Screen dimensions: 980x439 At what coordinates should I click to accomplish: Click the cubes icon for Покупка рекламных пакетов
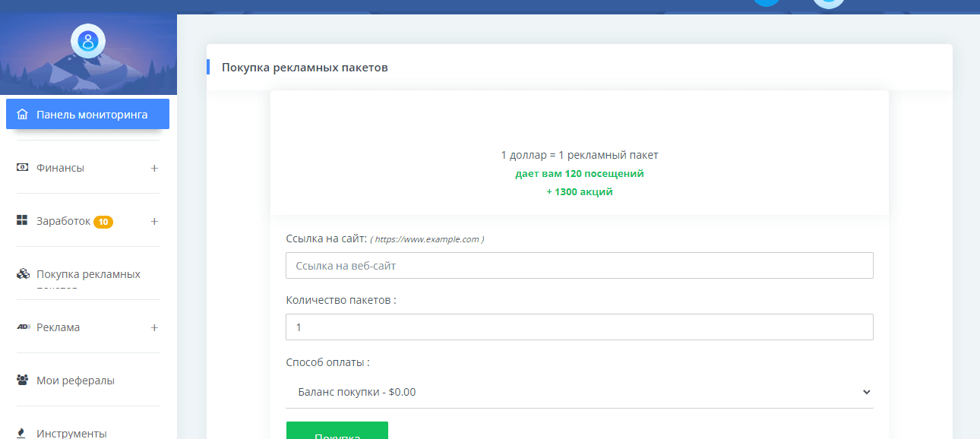coord(22,274)
